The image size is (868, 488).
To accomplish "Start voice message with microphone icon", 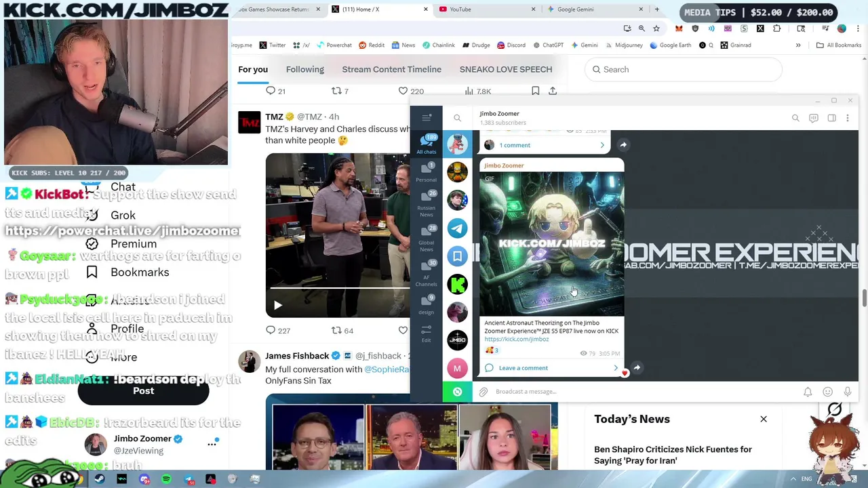I will [848, 392].
